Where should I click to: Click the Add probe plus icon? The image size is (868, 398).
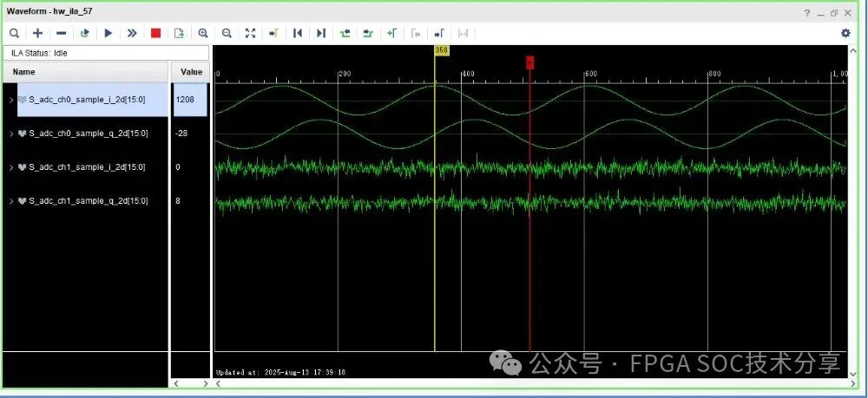(37, 33)
